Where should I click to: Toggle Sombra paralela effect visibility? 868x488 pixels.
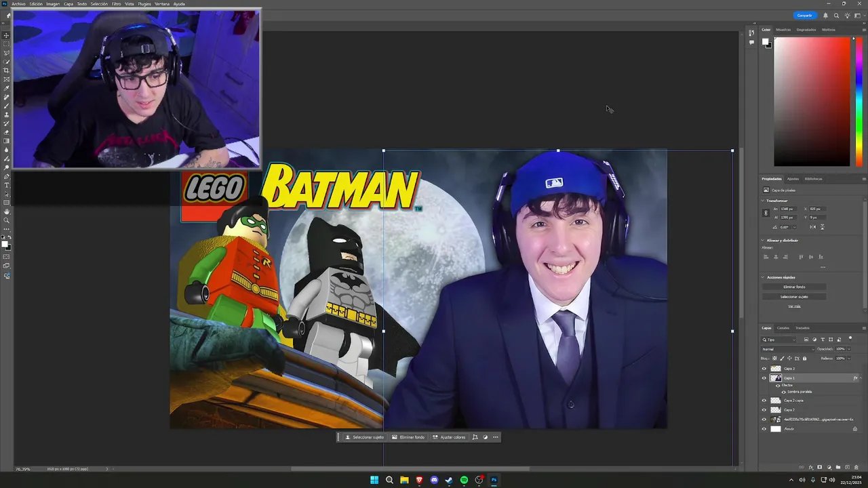tap(784, 392)
